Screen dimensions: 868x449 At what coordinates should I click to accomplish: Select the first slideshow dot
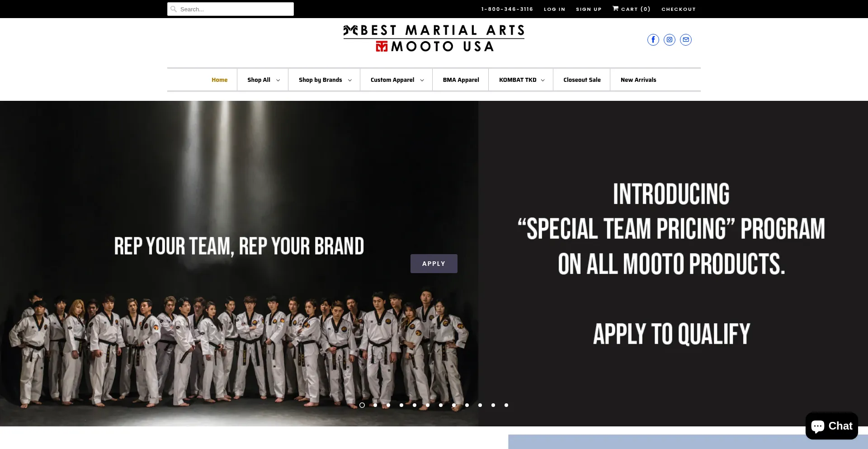[362, 405]
